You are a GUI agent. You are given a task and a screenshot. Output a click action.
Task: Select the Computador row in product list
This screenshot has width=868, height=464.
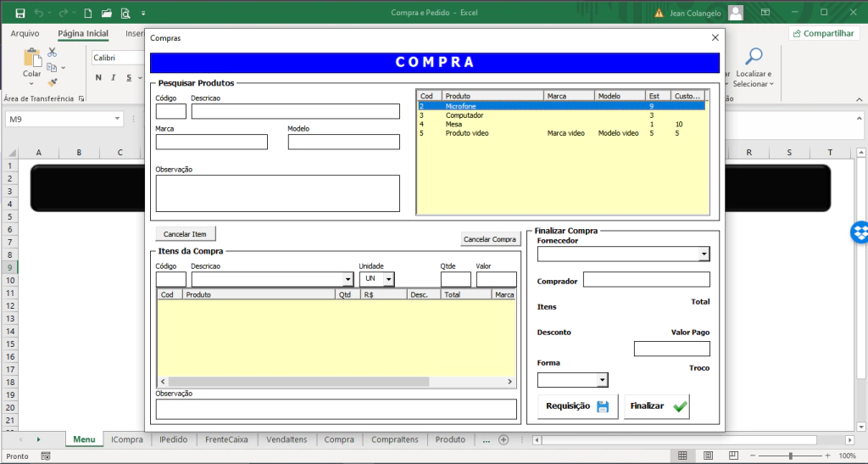465,115
